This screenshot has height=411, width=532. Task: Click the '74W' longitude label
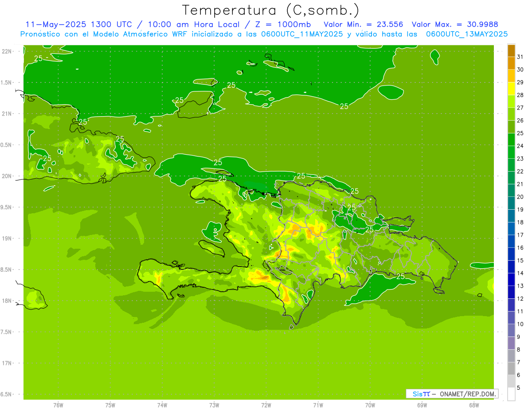click(162, 405)
